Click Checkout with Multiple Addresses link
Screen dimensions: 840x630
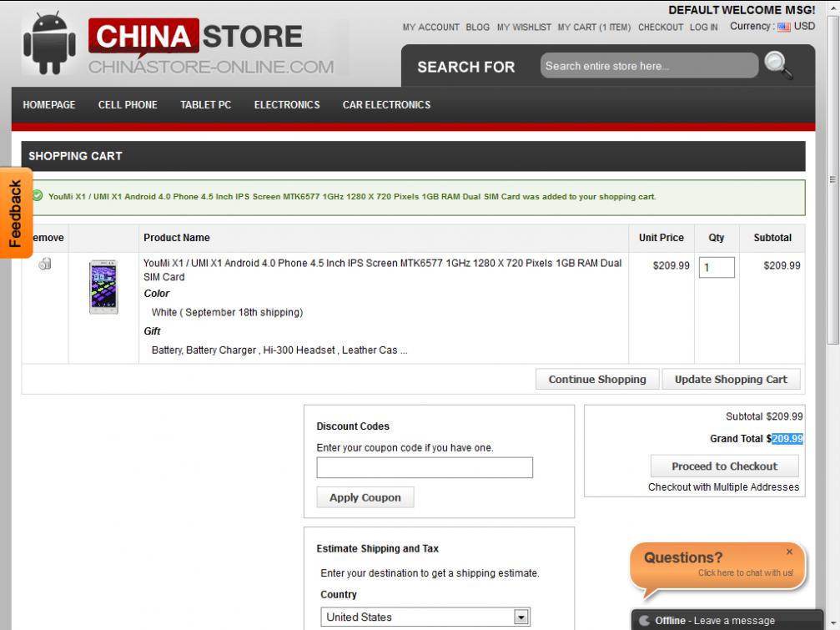point(723,487)
